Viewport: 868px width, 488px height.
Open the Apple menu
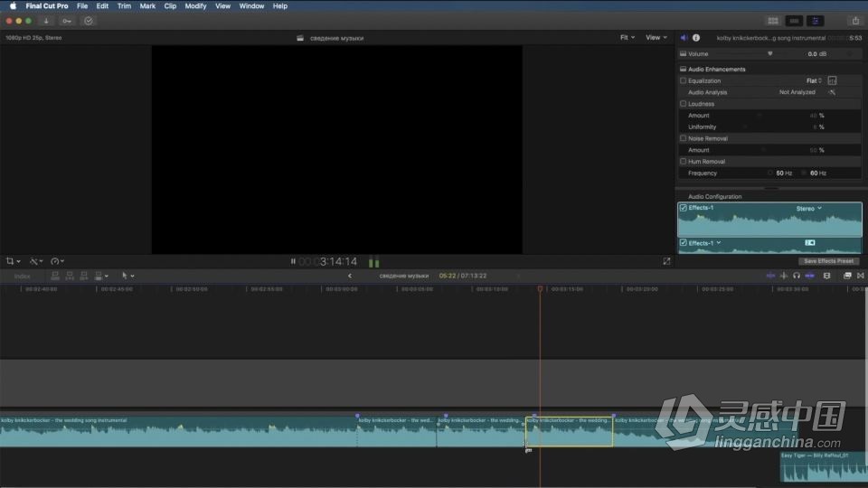click(13, 6)
